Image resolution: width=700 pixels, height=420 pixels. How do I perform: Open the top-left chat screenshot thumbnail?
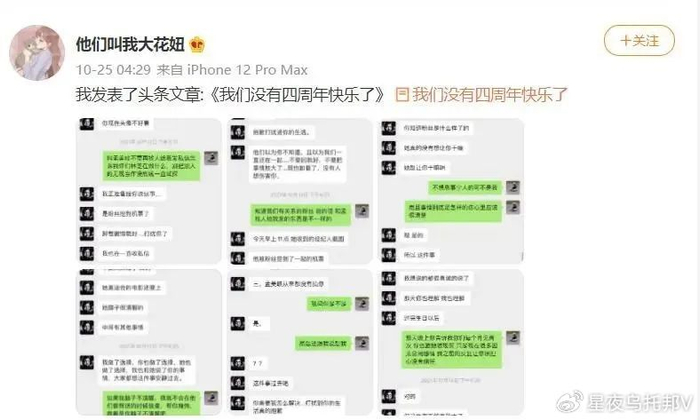click(x=149, y=191)
